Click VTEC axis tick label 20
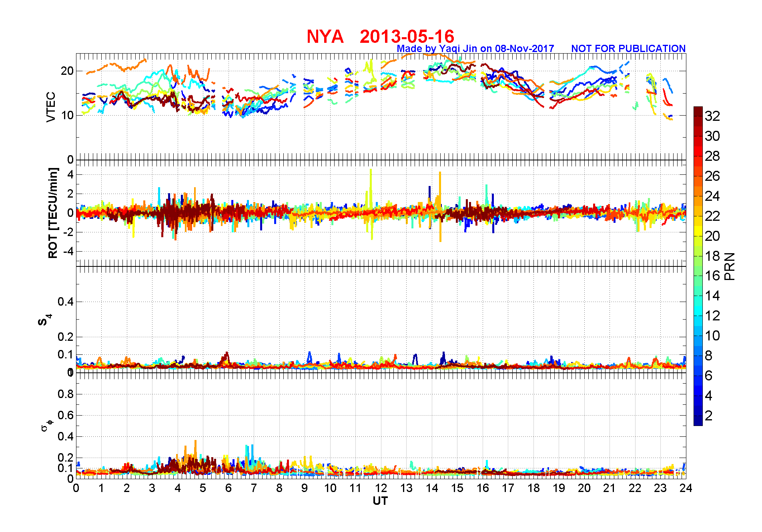The height and width of the screenshot is (532, 762). 67,71
